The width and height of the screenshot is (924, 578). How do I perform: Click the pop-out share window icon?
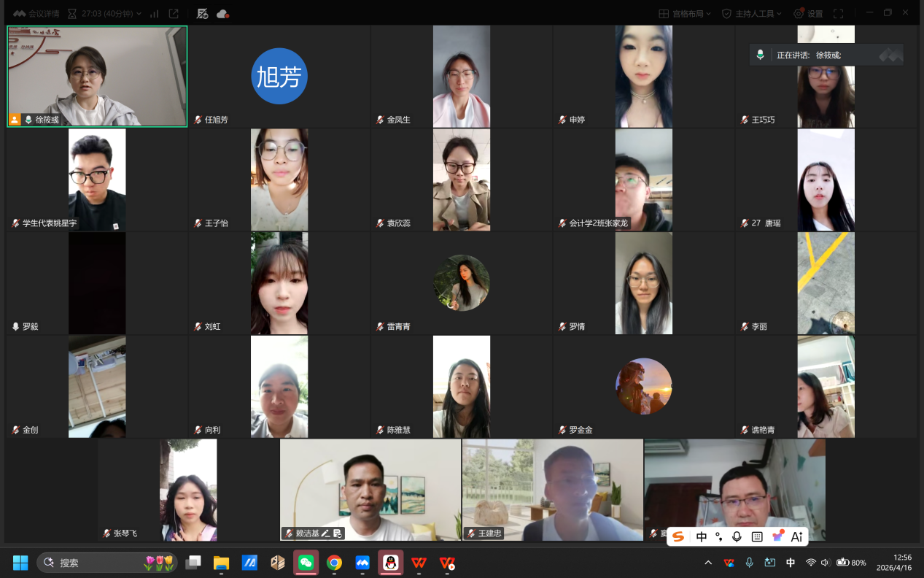174,13
